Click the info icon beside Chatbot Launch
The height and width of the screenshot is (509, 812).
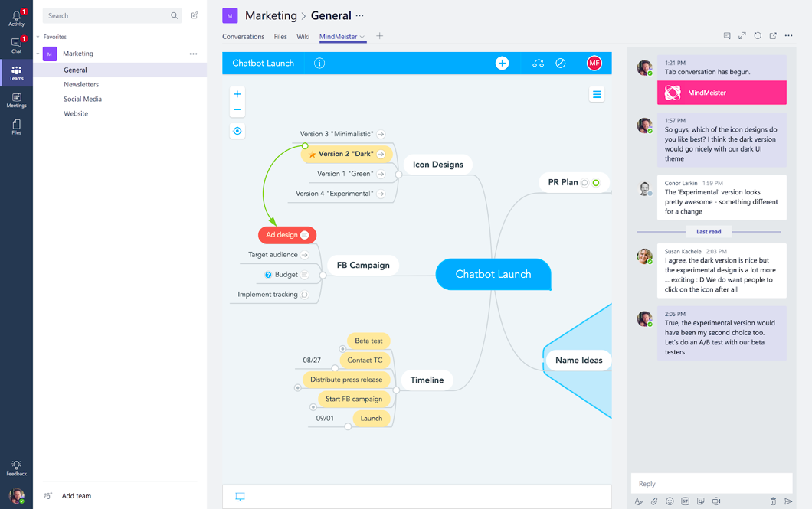point(319,64)
